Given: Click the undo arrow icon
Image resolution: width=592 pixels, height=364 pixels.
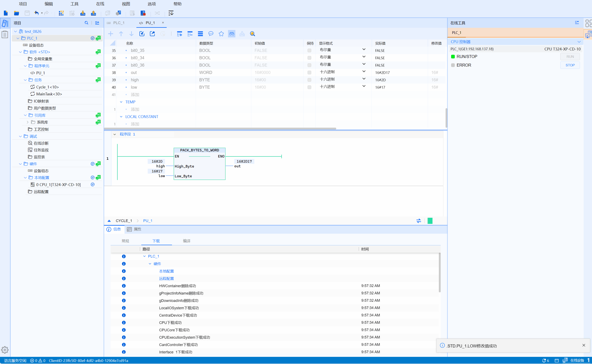Looking at the screenshot, I should (36, 13).
